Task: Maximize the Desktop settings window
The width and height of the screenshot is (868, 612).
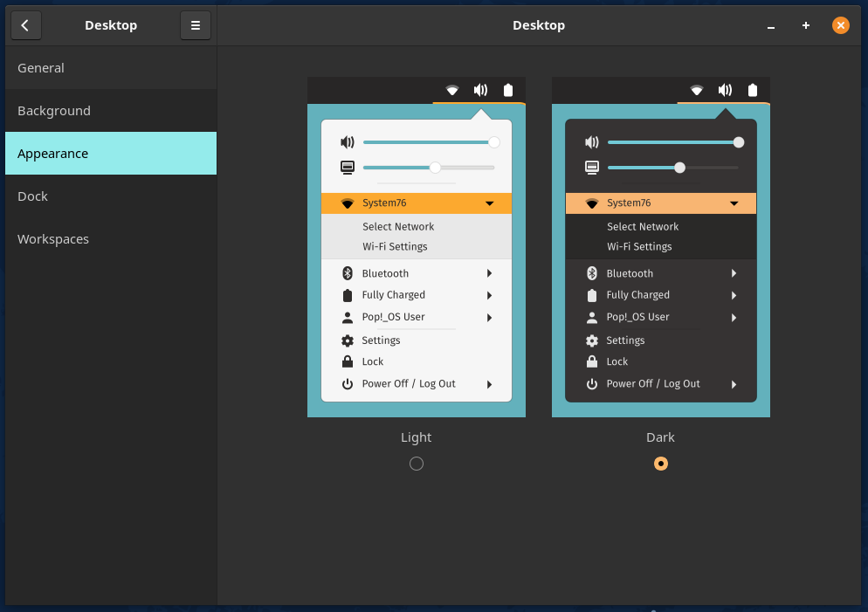Action: pos(806,25)
